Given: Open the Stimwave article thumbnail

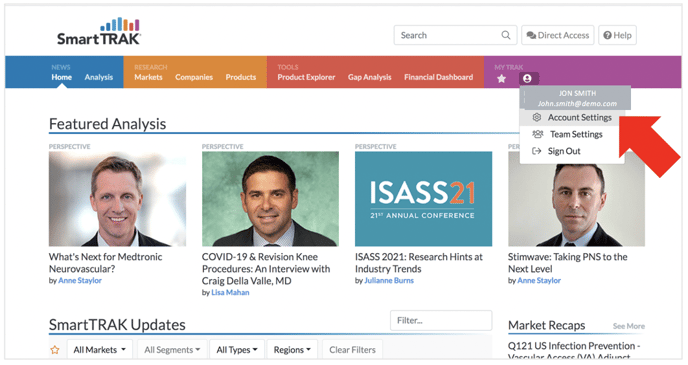Looking at the screenshot, I should (577, 199).
